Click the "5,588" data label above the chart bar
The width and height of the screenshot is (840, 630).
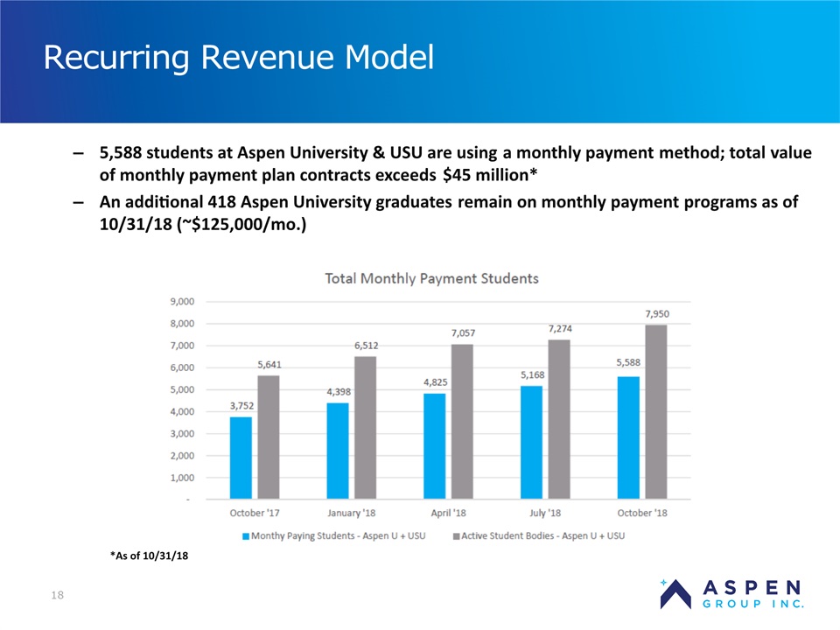pos(628,362)
